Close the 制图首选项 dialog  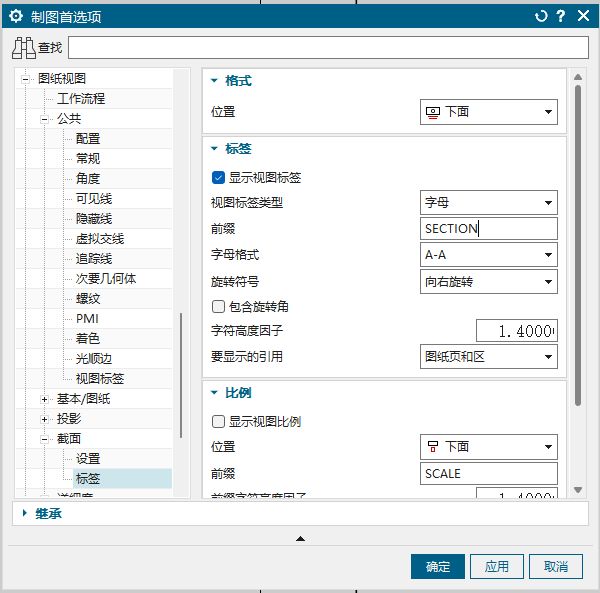[x=583, y=16]
